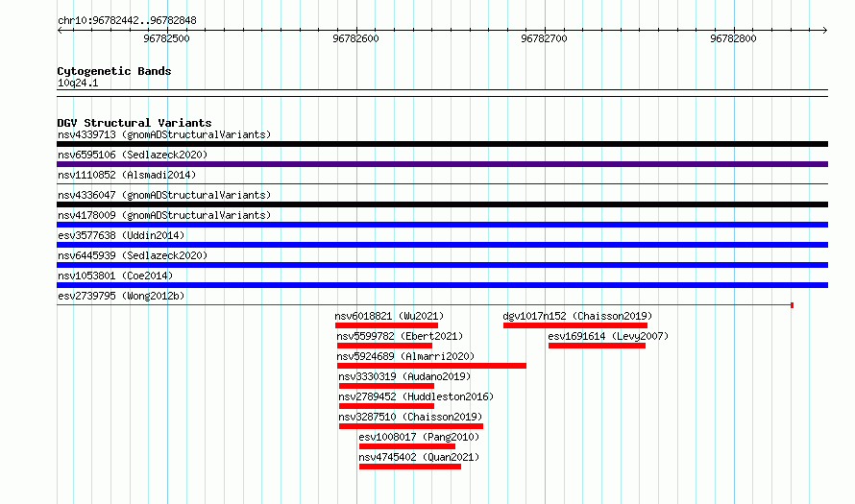
Task: Click ruler position 96782700
Action: point(544,38)
